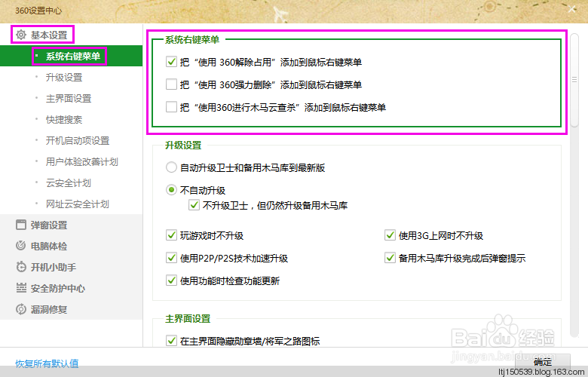Click the window icon beside 弹窗设置

pos(21,225)
